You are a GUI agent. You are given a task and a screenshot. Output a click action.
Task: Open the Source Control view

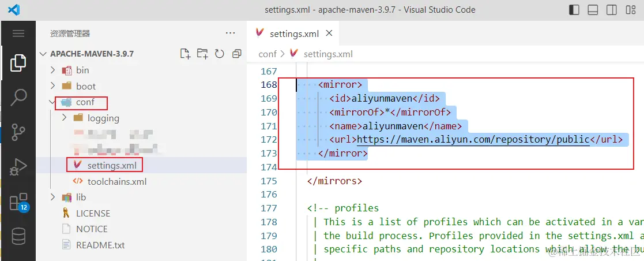point(18,133)
